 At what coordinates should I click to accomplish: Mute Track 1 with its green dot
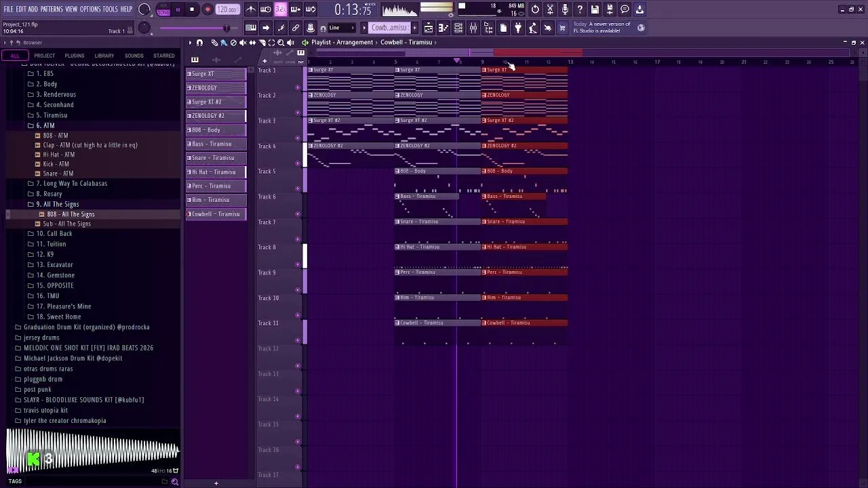pos(298,87)
